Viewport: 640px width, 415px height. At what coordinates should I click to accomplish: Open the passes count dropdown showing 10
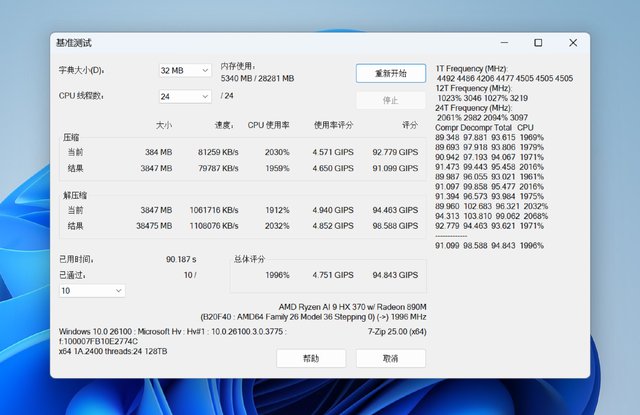pyautogui.click(x=92, y=291)
